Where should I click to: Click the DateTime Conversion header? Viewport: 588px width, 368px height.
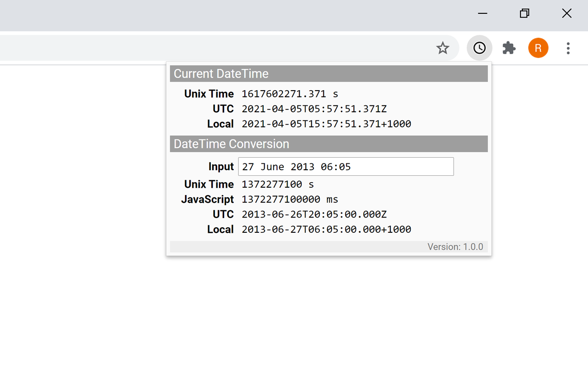[231, 144]
